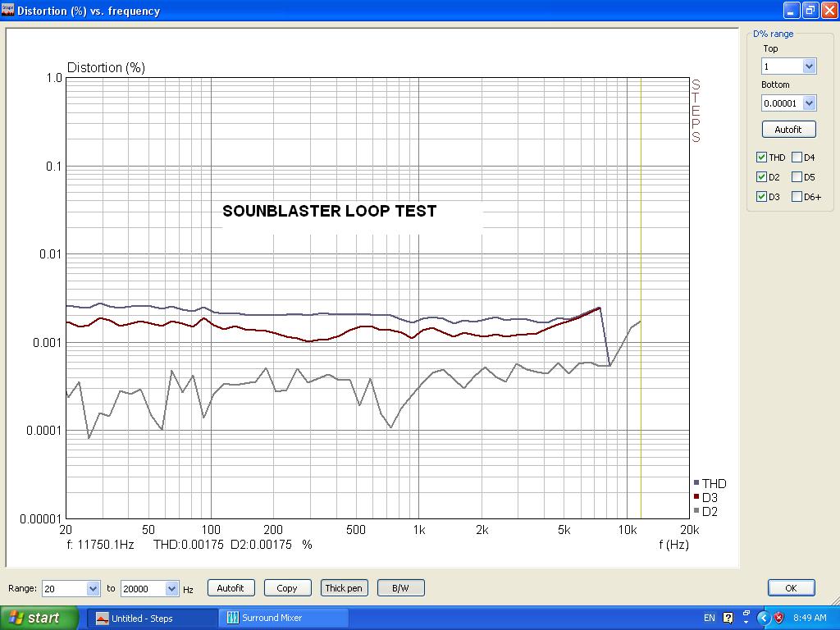The width and height of the screenshot is (840, 630).
Task: Close the Distortion vs. frequency window
Action: pos(829,10)
